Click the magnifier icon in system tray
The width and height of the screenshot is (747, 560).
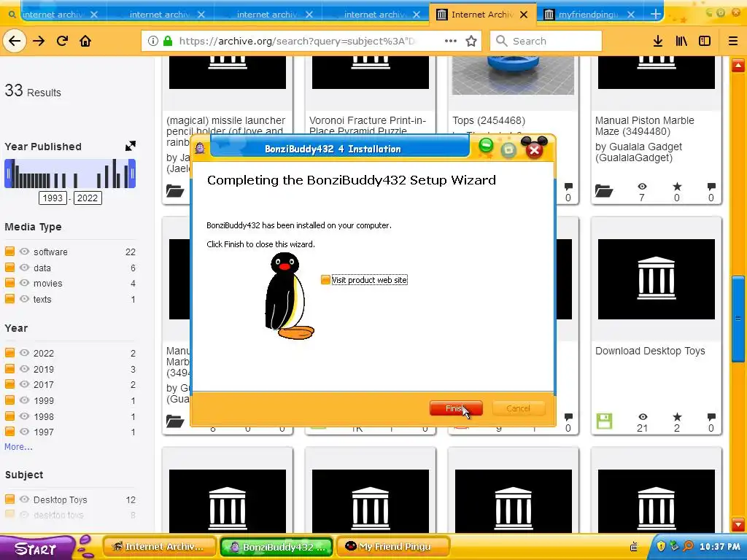(x=688, y=546)
